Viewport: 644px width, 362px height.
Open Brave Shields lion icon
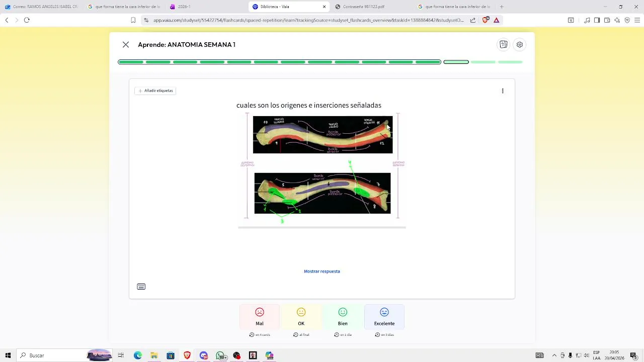point(485,20)
